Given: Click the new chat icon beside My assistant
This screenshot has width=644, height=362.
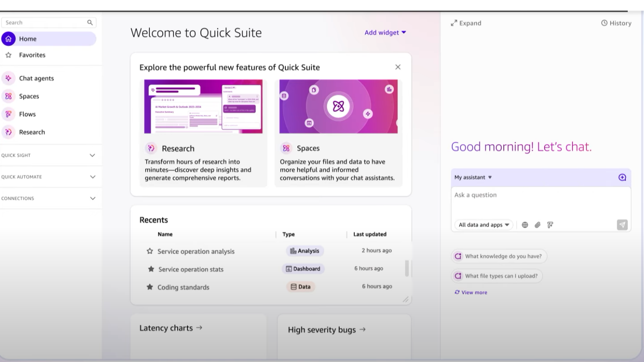Looking at the screenshot, I should coord(622,178).
